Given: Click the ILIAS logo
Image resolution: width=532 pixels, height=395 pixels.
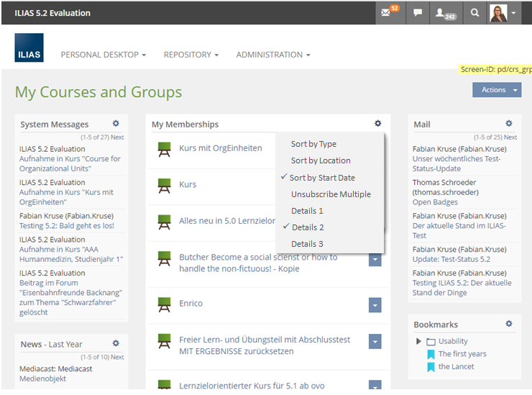Looking at the screenshot, I should (x=29, y=47).
